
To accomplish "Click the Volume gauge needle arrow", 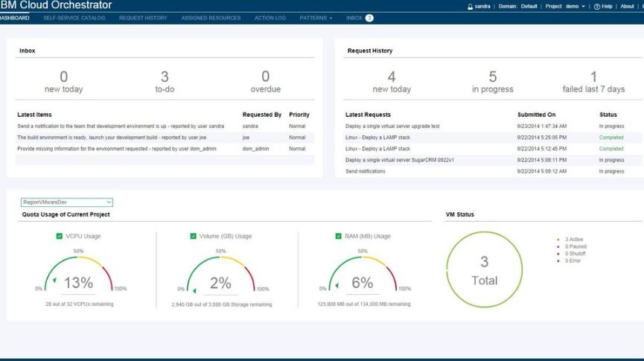I will coord(194,291).
